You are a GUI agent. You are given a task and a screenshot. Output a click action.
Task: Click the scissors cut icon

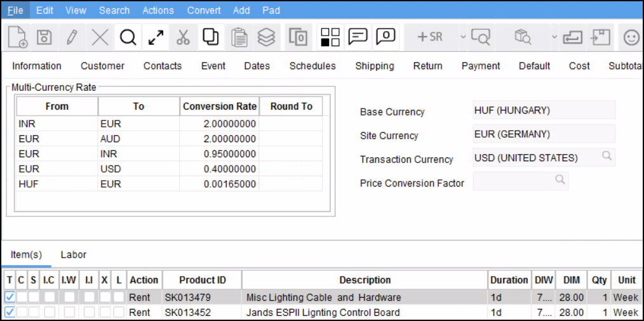[183, 37]
